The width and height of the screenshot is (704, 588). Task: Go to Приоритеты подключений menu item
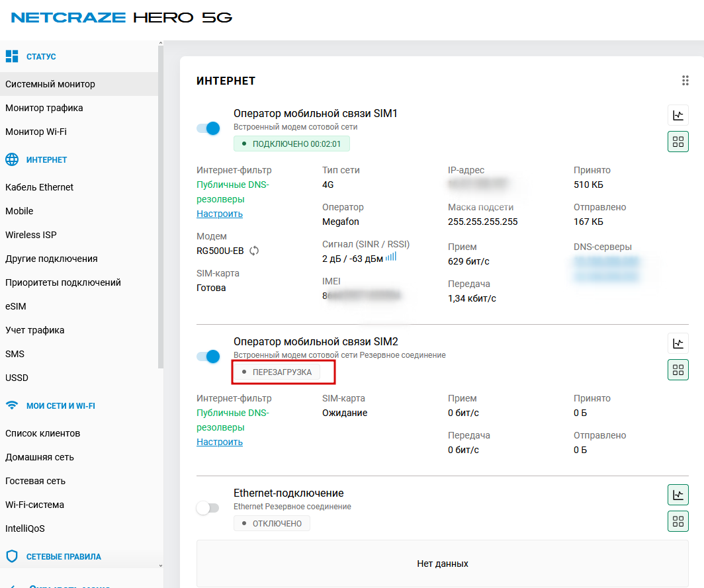tap(63, 282)
